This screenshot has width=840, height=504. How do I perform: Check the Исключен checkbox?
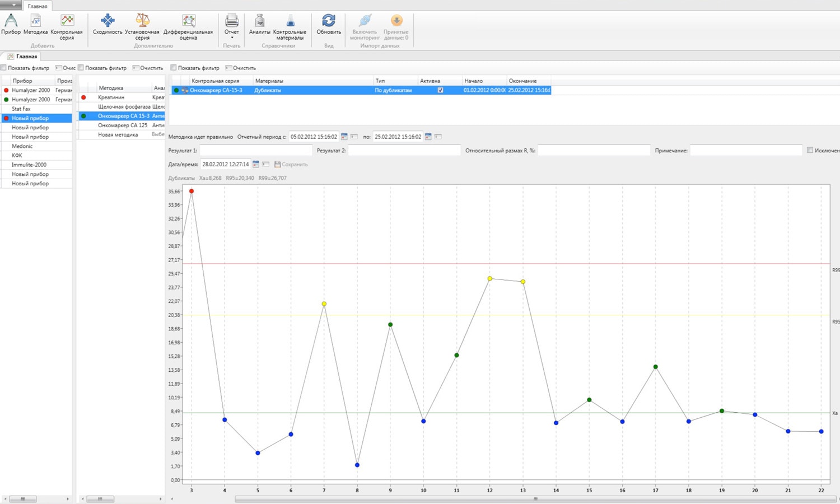[x=810, y=150]
